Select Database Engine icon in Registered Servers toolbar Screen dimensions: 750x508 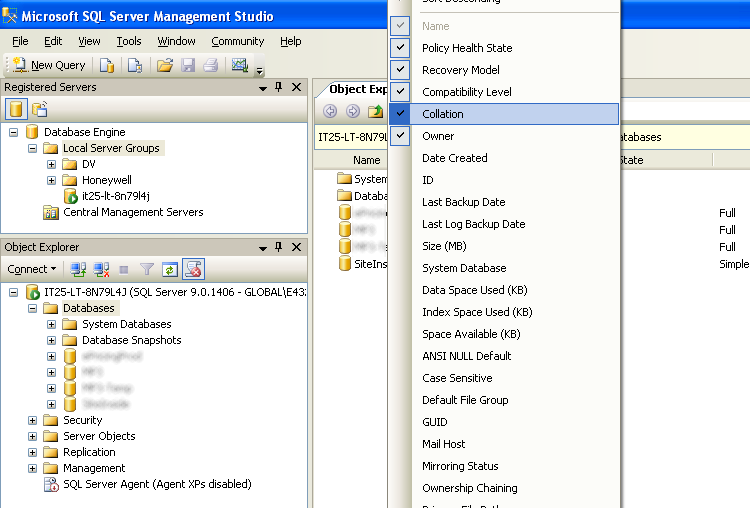pos(16,109)
